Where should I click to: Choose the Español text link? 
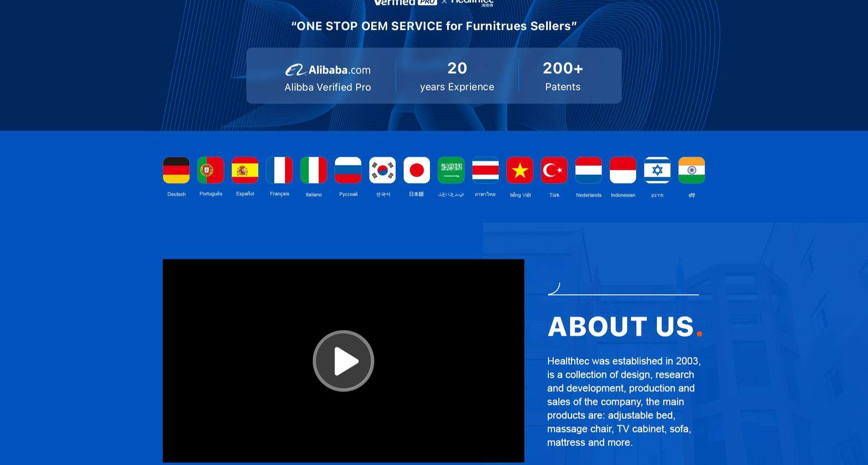point(245,194)
